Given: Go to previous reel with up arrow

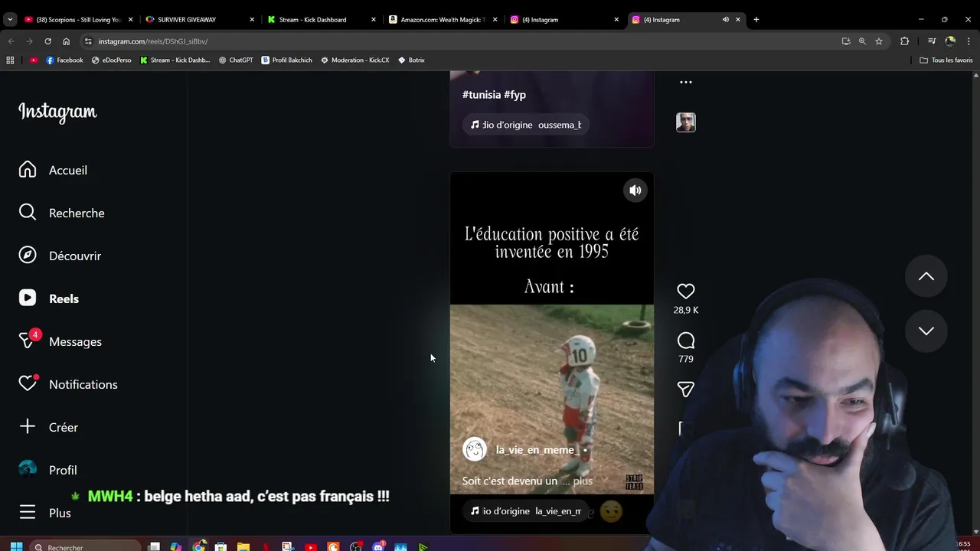Looking at the screenshot, I should (926, 276).
